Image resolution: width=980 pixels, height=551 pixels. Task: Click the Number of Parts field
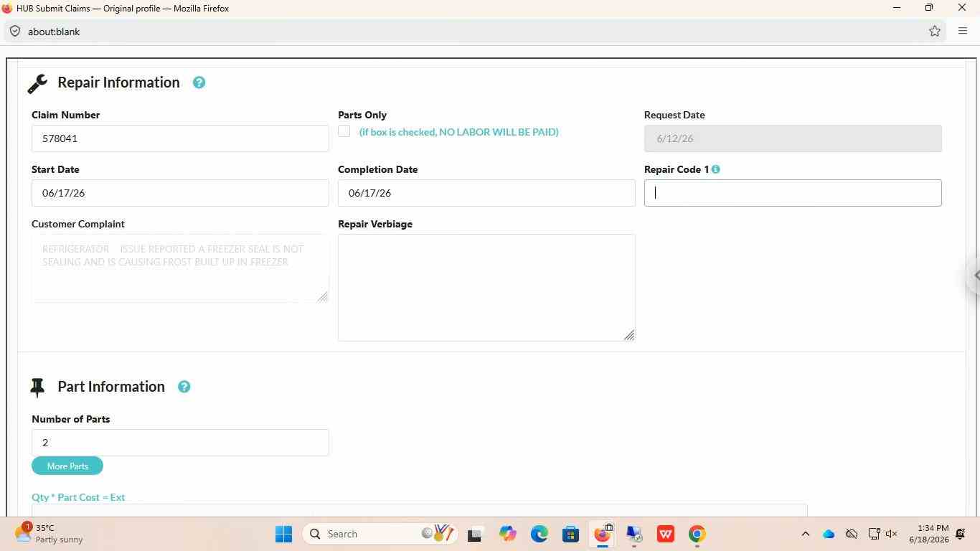point(180,443)
